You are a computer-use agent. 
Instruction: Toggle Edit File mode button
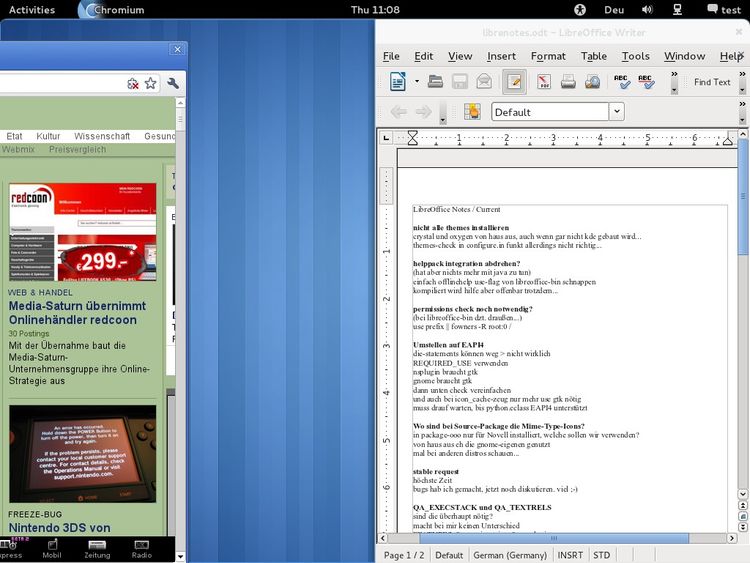point(514,82)
